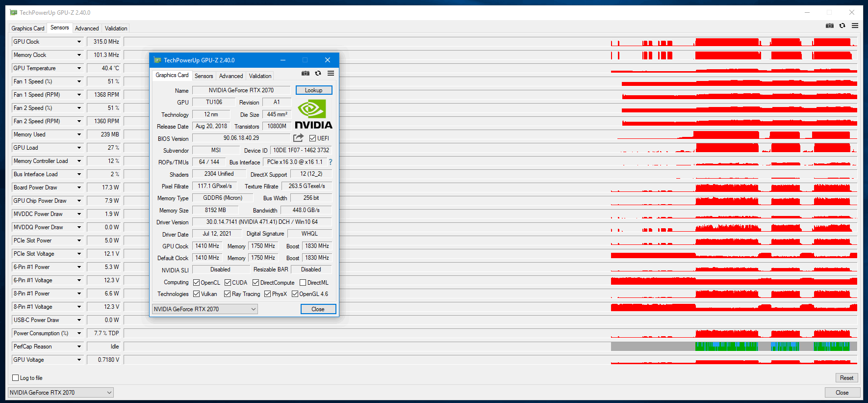Click the Memory Size value 8192 MB

coord(215,210)
